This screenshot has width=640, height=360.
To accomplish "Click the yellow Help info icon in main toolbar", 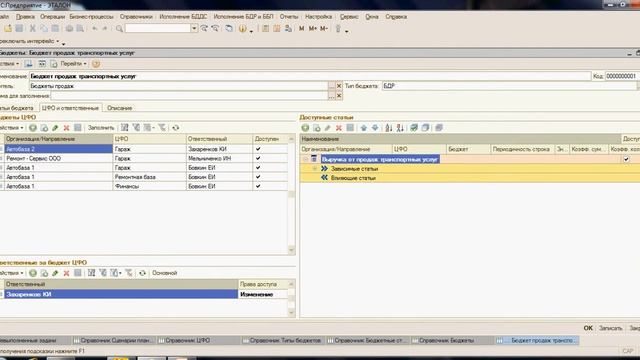I will 242,29.
